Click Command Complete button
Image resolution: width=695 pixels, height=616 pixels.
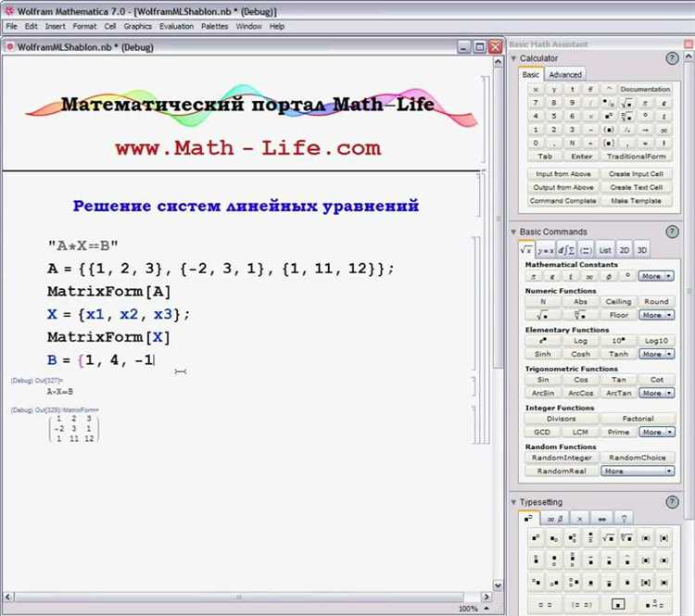[562, 201]
